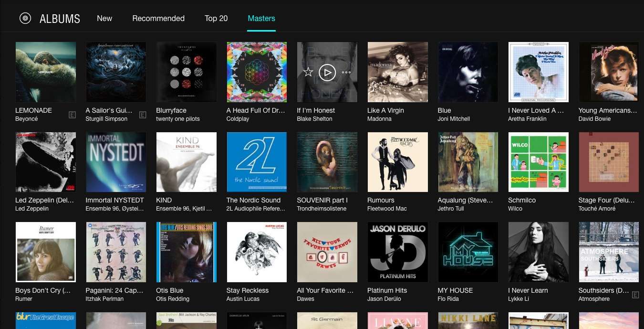Screen dimensions: 644x329
Task: Open SOUVENIR part I cover
Action: 327,162
